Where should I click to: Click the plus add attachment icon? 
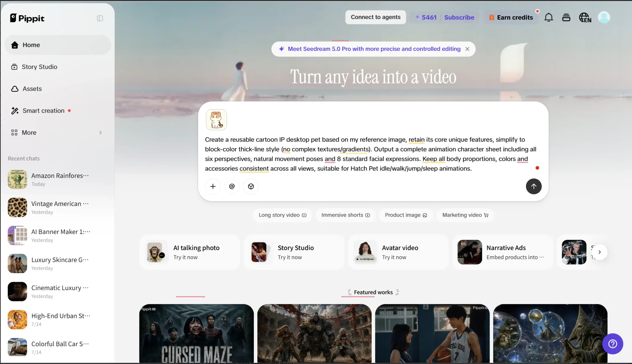pyautogui.click(x=213, y=186)
